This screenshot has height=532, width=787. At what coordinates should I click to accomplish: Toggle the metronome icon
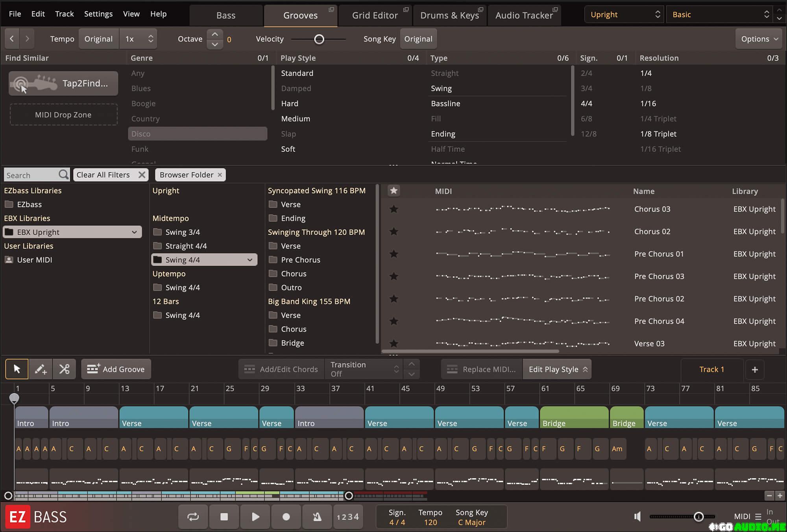tap(317, 517)
